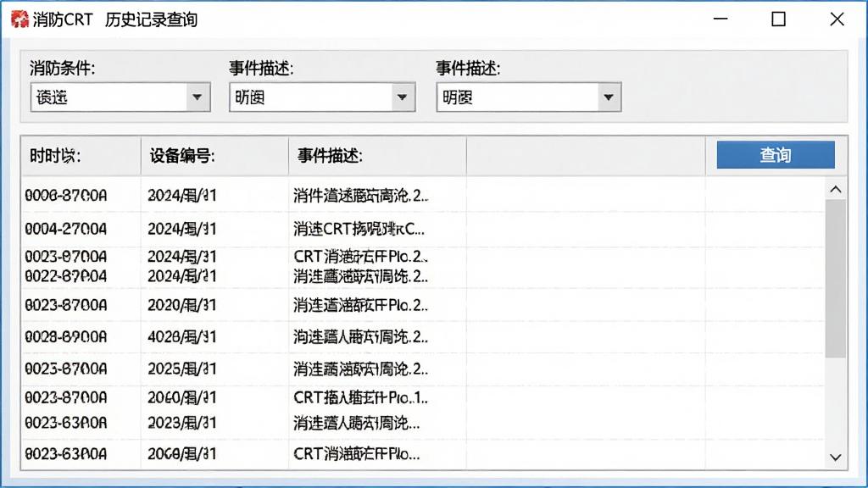The height and width of the screenshot is (488, 868).
Task: Select the 事件描述 column header in table
Action: point(377,156)
